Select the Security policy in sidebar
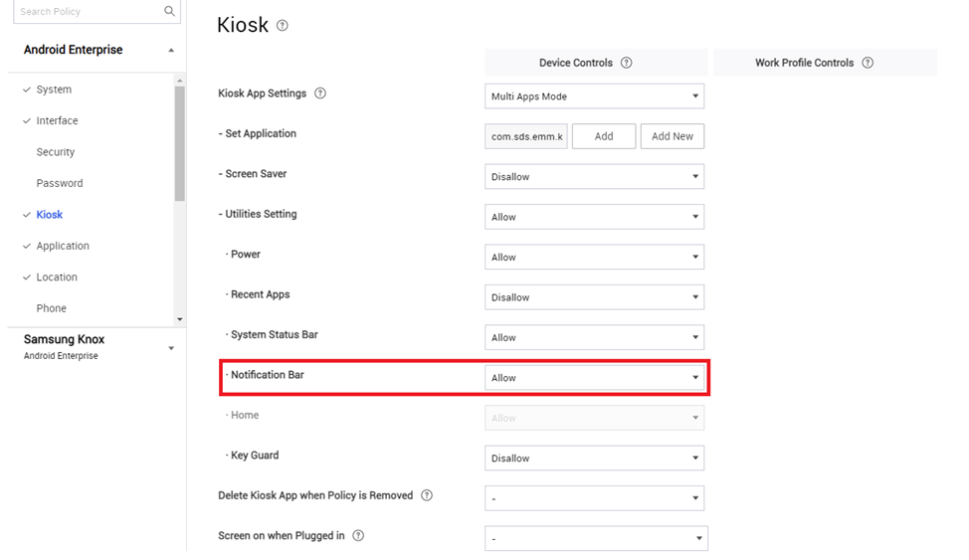The height and width of the screenshot is (560, 969). coord(56,152)
